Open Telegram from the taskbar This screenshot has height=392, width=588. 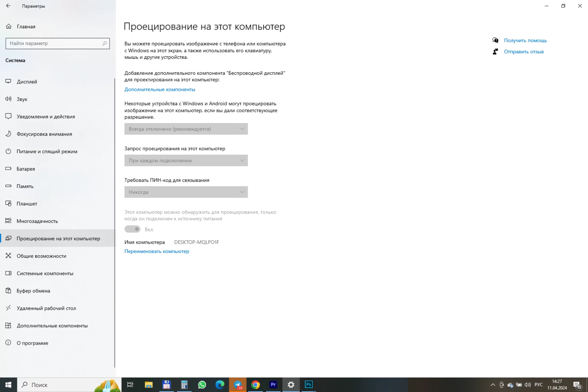pyautogui.click(x=237, y=384)
